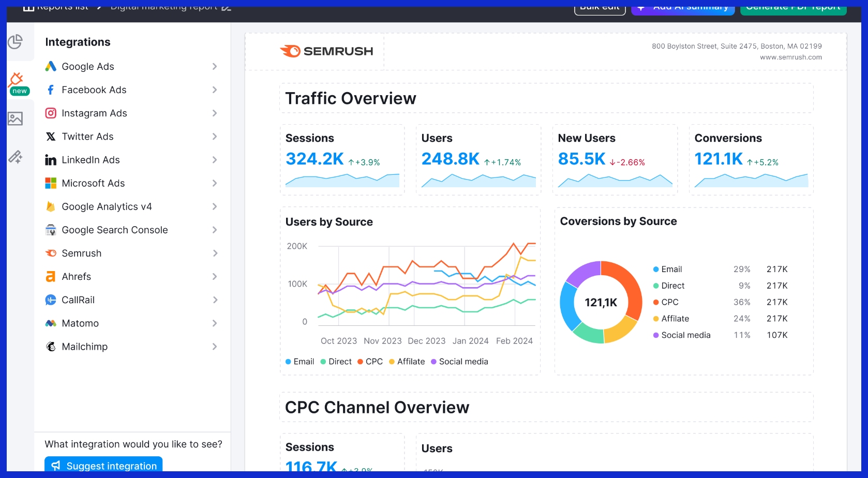Select the Google Analytics v4 label
This screenshot has width=868, height=478.
[107, 207]
